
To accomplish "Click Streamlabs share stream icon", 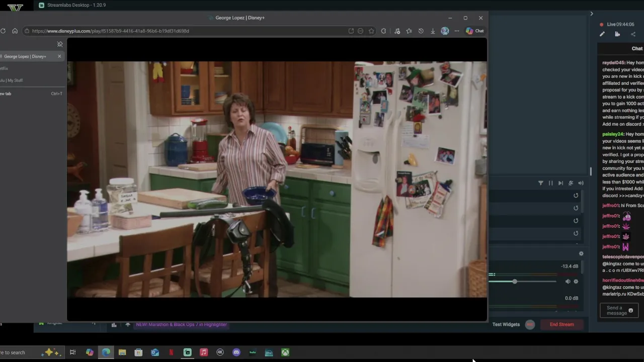I will (x=633, y=34).
